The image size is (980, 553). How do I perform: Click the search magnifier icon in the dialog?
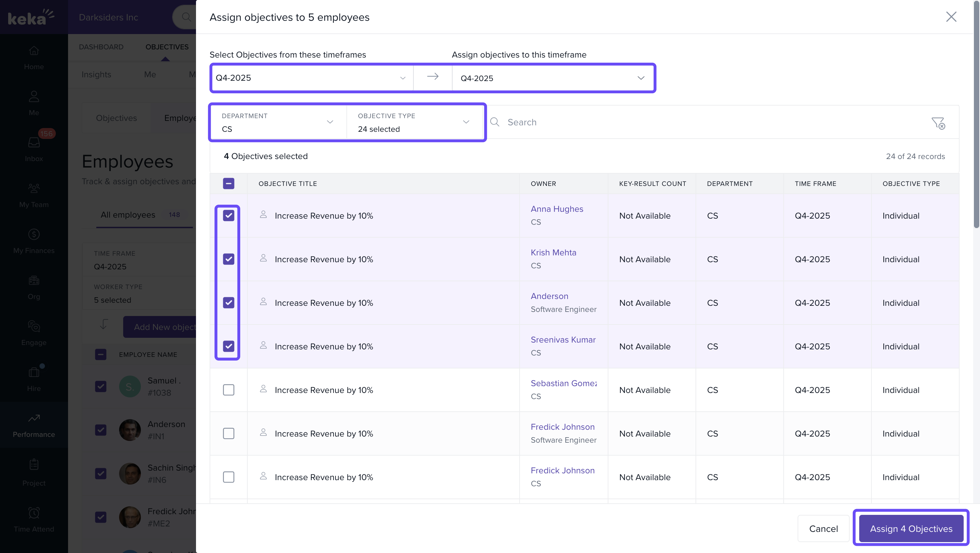click(494, 122)
